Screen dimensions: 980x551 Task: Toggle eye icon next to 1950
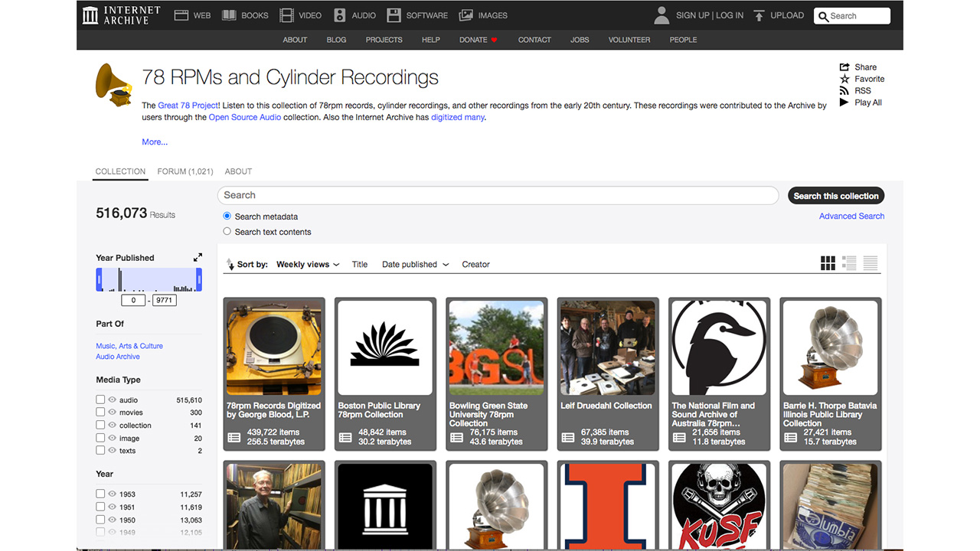click(112, 520)
